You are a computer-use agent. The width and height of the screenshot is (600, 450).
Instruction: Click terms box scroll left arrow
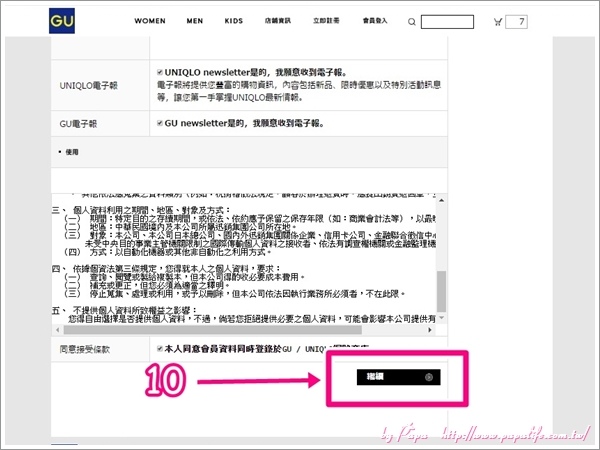tap(58, 329)
